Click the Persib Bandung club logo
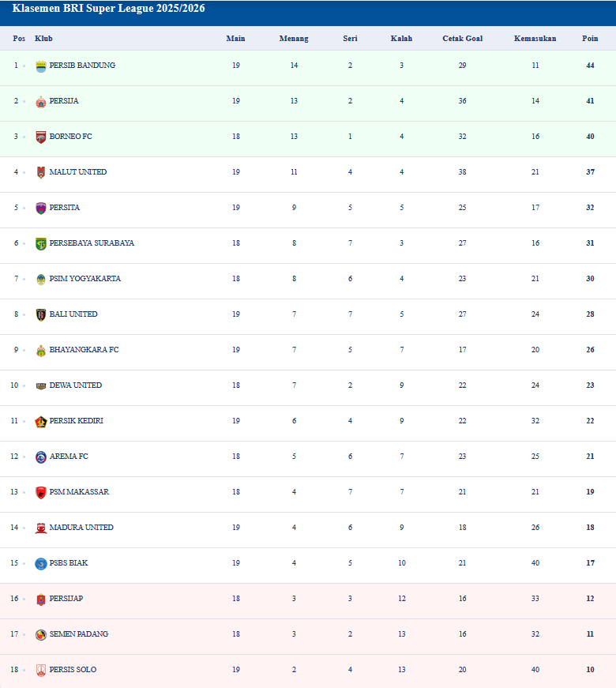 click(x=41, y=66)
